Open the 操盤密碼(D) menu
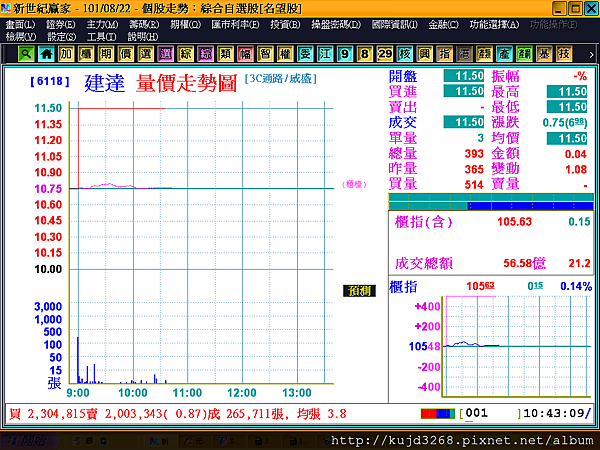600x450 pixels. [336, 24]
